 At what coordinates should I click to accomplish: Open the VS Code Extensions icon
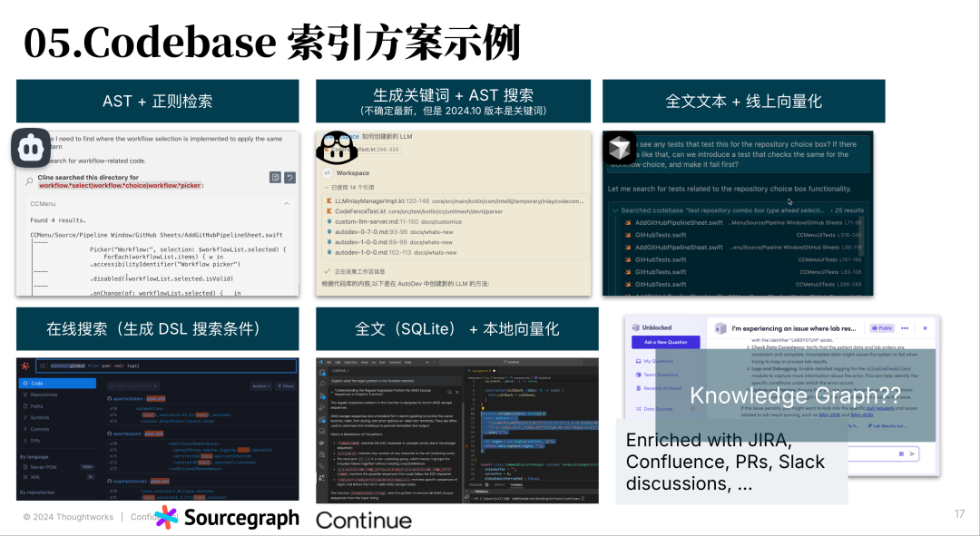(x=322, y=419)
